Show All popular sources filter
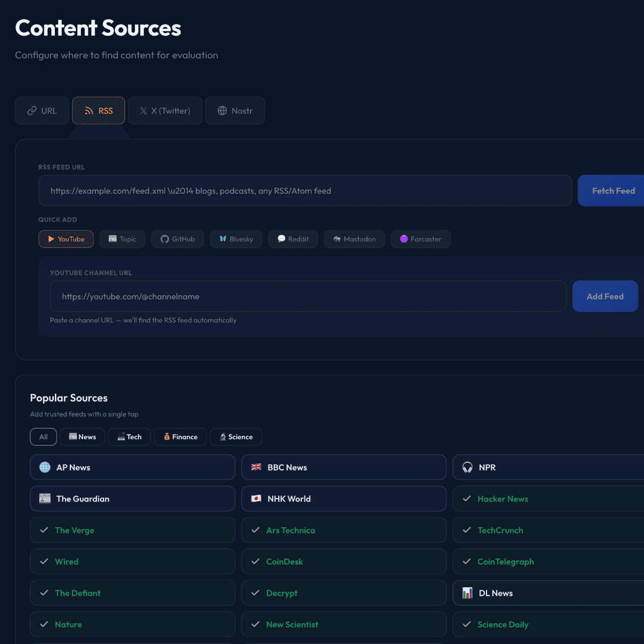 pyautogui.click(x=43, y=437)
